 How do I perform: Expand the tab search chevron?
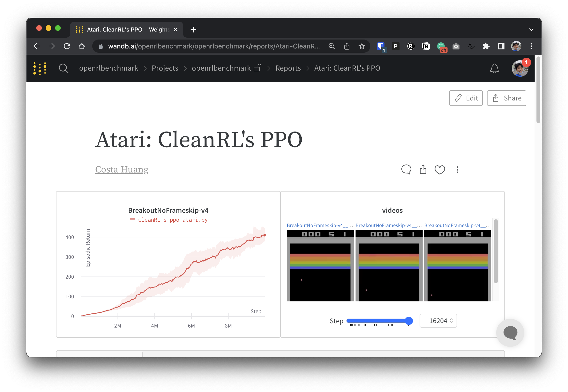tap(531, 30)
